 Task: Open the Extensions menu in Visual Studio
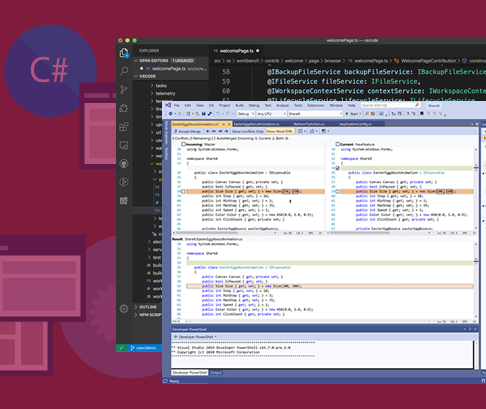(316, 105)
